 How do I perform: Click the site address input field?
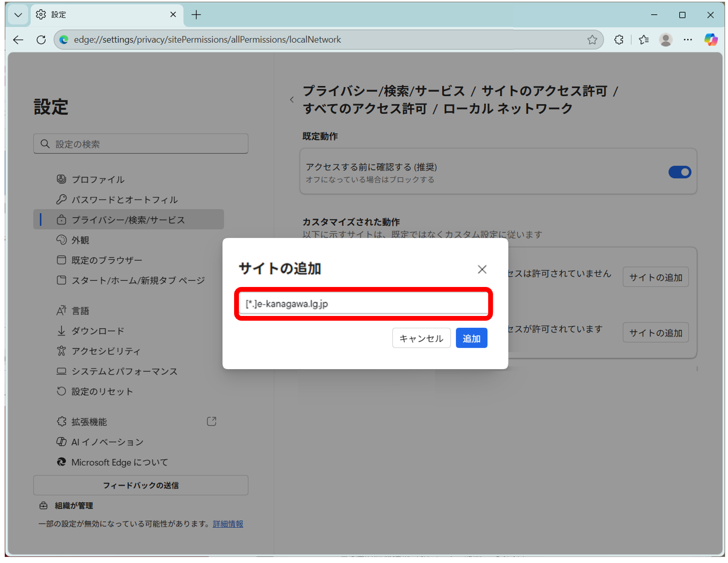pyautogui.click(x=363, y=304)
